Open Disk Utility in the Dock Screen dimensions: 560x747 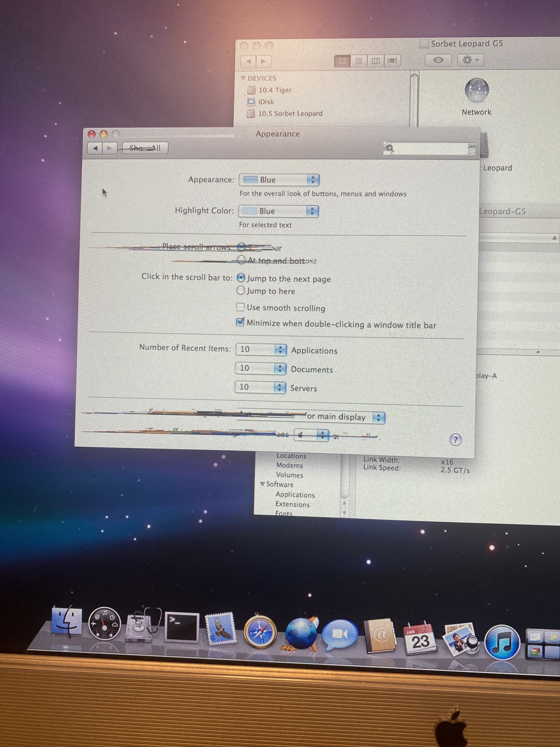143,625
